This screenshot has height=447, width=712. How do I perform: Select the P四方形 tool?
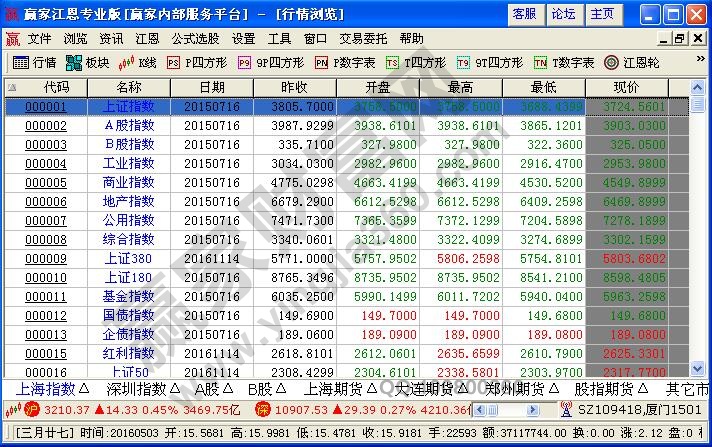[x=197, y=62]
